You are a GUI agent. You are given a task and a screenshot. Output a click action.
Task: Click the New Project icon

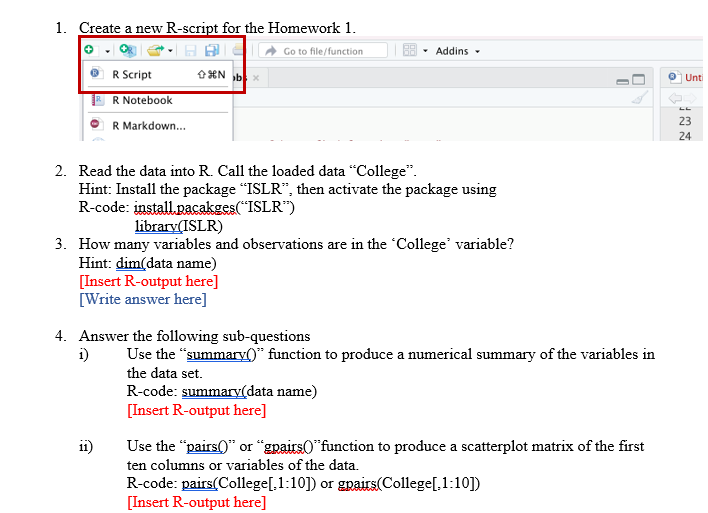[x=128, y=50]
